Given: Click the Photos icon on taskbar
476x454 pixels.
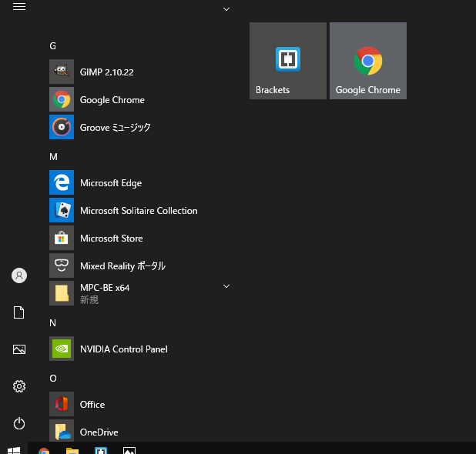Looking at the screenshot, I should pos(129,450).
